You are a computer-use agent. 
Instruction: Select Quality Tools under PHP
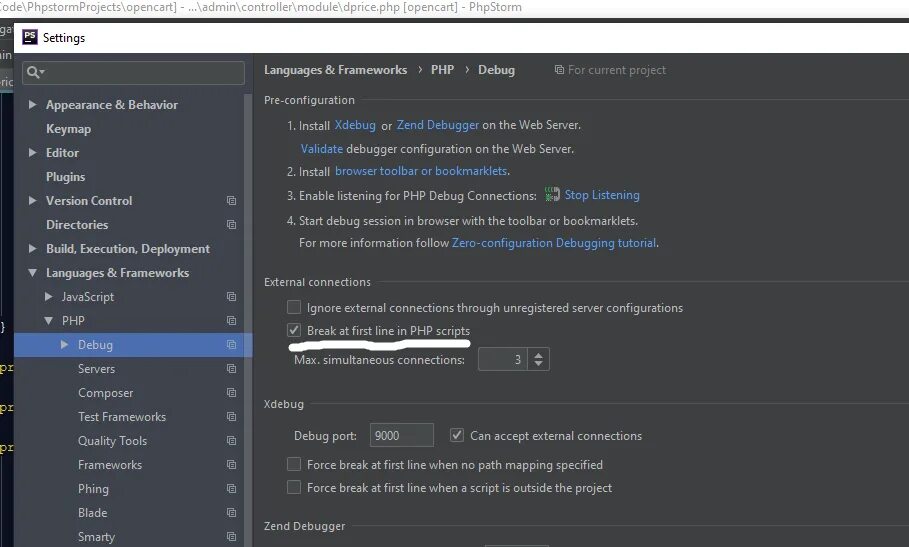pos(112,441)
